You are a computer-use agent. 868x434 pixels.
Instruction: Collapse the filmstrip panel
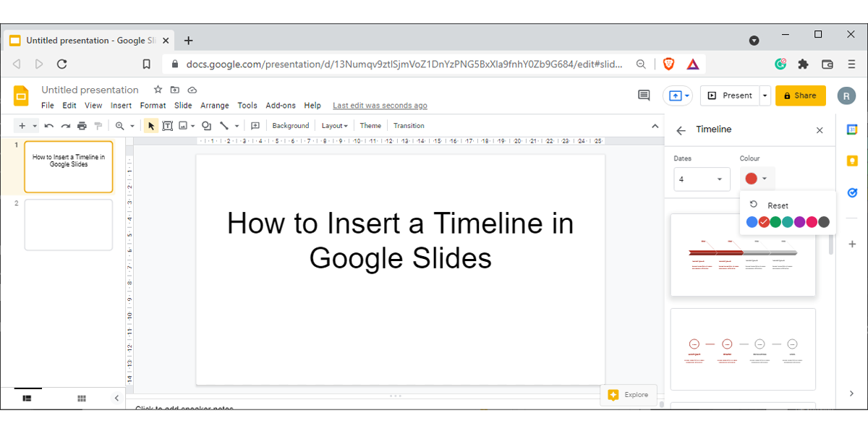coord(117,398)
